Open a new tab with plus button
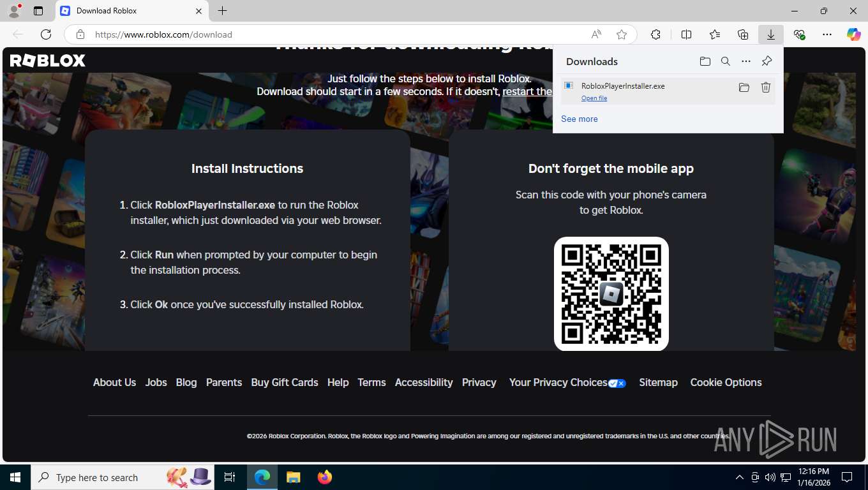The image size is (868, 490). (x=222, y=11)
